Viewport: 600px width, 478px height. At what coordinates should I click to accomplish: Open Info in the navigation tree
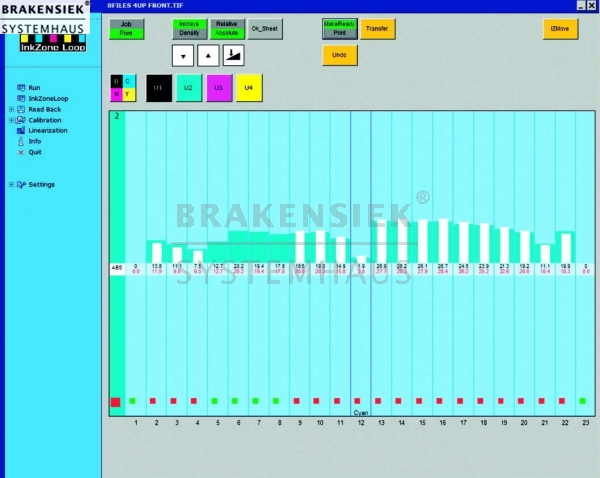pyautogui.click(x=35, y=141)
